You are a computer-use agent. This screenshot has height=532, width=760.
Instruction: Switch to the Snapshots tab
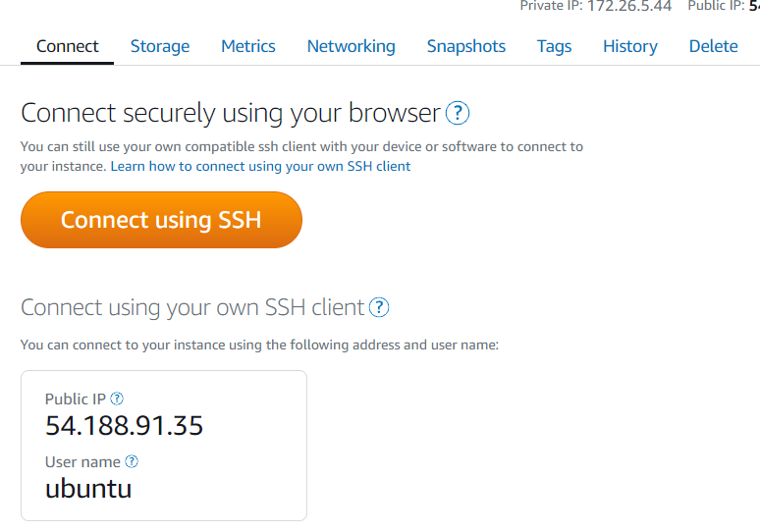(466, 46)
